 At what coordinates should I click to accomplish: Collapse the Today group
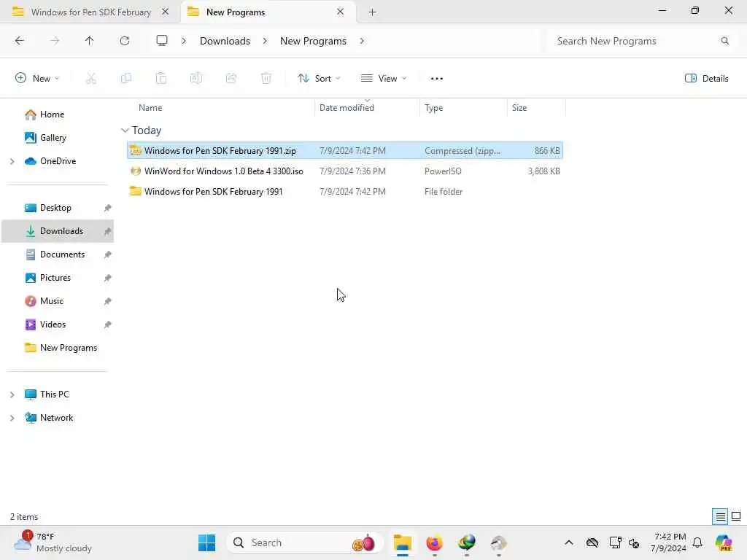tap(125, 130)
